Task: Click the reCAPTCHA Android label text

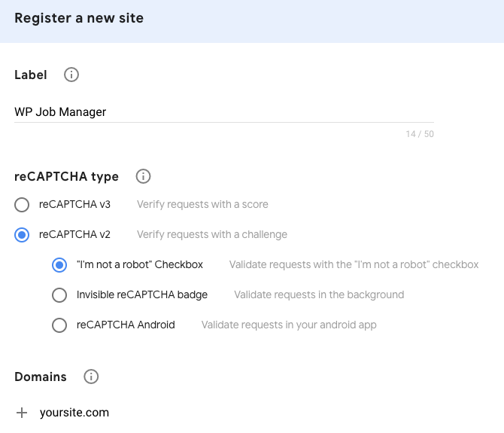Action: coord(126,325)
